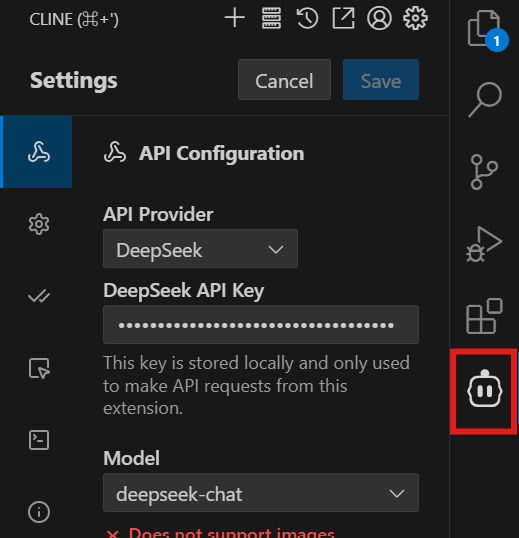Open MCP Servers icon in Cline header

pos(271,18)
